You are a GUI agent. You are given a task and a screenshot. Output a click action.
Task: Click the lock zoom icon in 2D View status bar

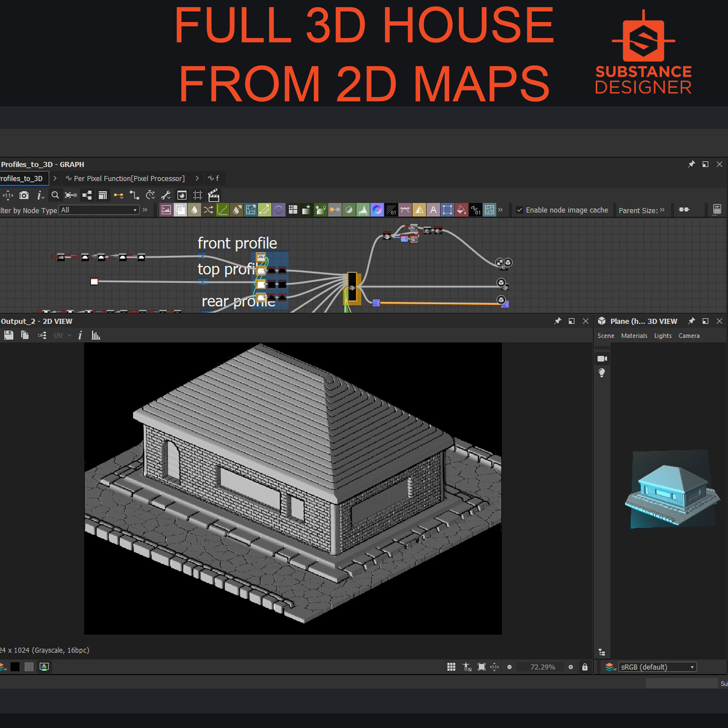point(585,667)
